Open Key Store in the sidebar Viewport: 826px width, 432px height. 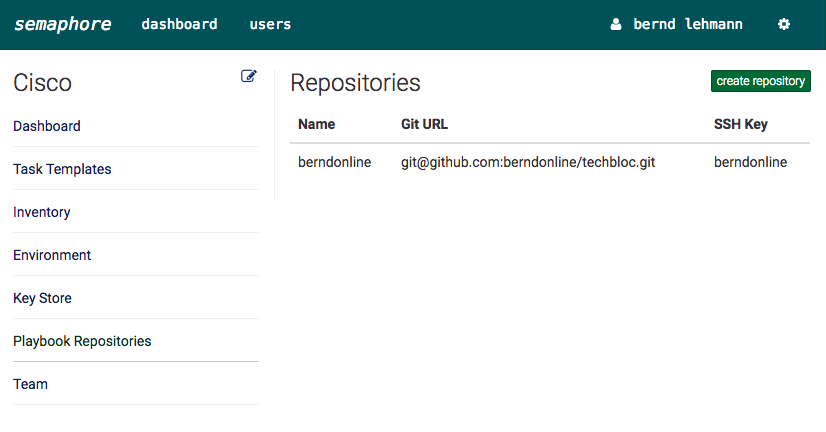42,298
